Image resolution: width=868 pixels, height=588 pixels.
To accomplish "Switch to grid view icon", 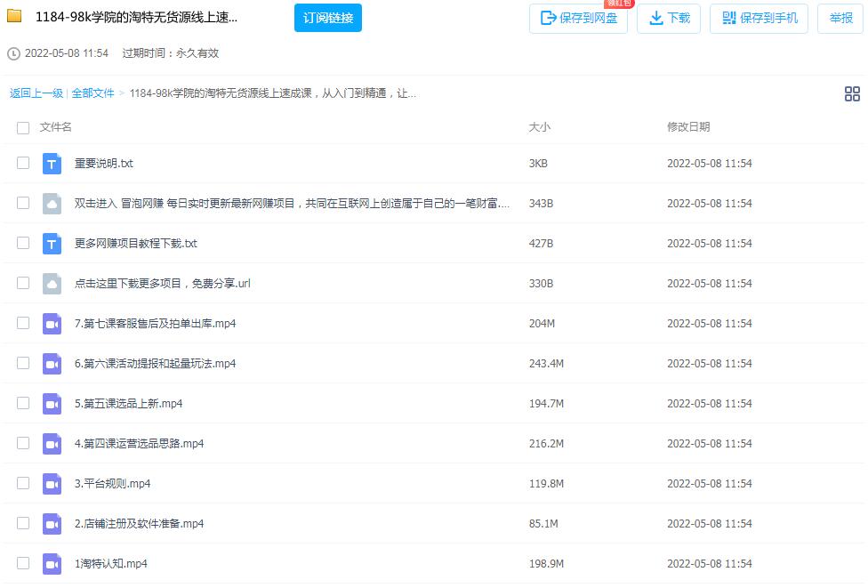I will 852,93.
